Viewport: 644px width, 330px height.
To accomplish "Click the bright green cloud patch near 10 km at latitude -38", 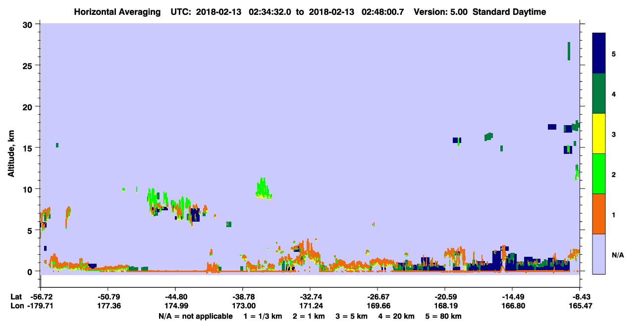I will pyautogui.click(x=263, y=189).
